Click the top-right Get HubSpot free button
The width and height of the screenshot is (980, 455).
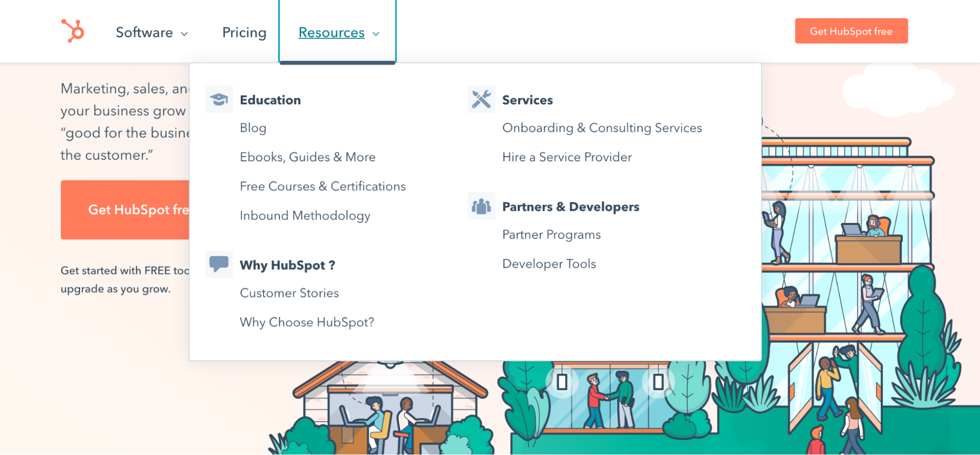coord(851,31)
